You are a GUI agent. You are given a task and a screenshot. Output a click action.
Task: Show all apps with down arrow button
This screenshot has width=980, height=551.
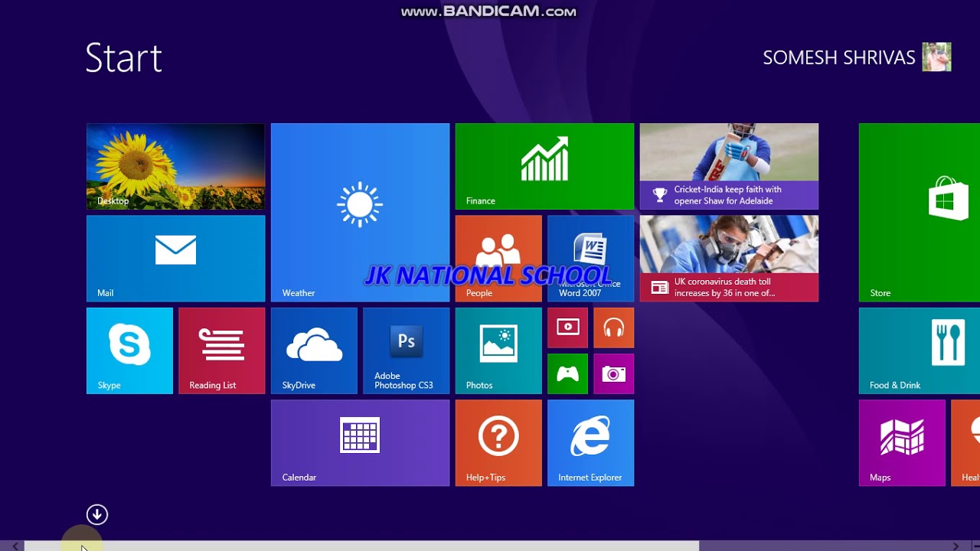tap(97, 514)
